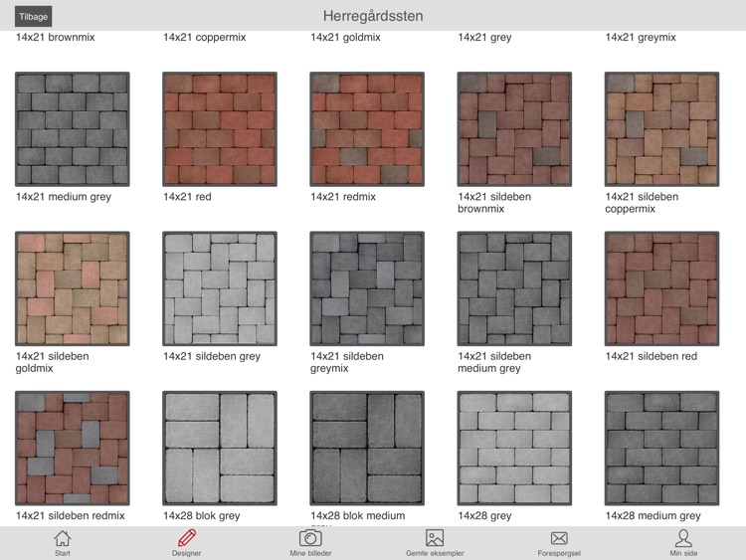
Task: Click the 14x21 sildeben brownmix label text
Action: click(x=494, y=203)
